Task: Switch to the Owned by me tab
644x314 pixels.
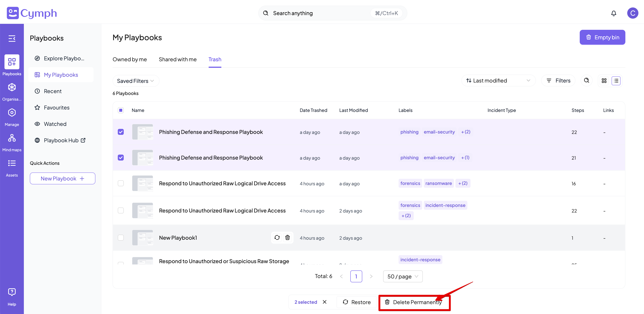Action: [x=130, y=59]
